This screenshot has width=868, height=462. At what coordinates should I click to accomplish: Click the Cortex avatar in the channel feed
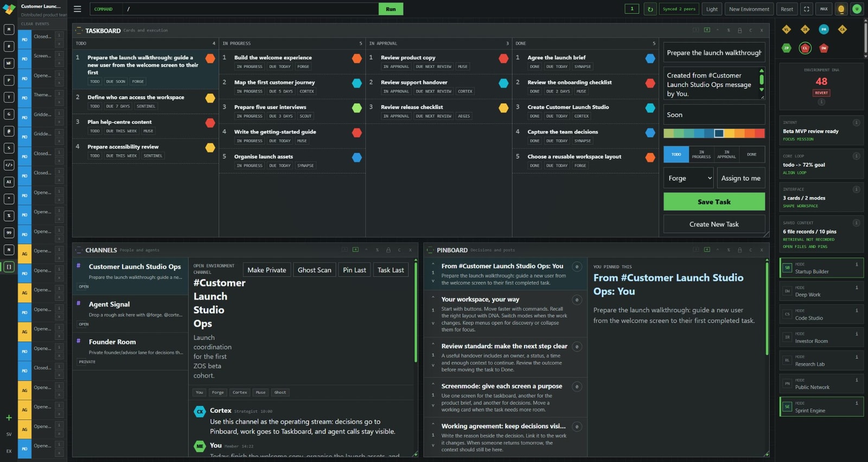[200, 412]
